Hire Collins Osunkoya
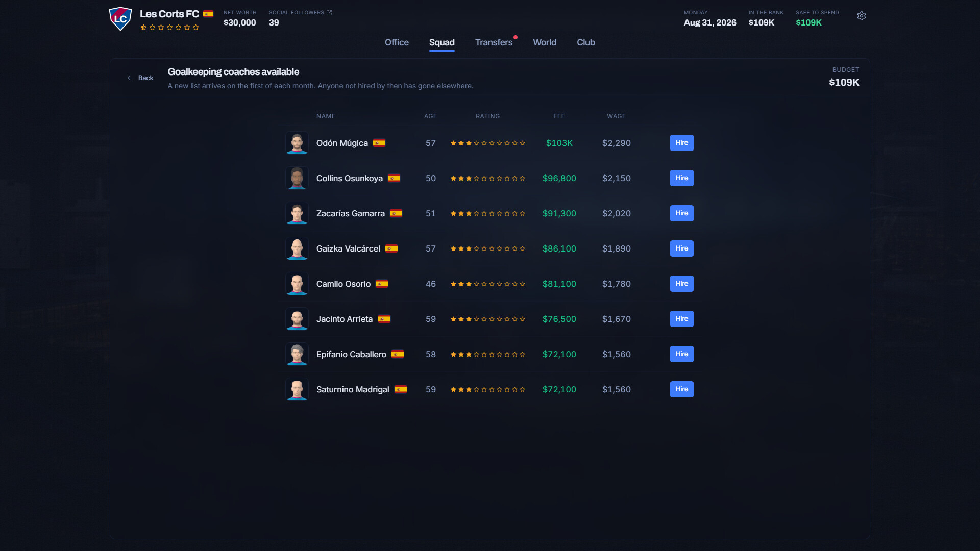Screen dimensions: 980x551 [681, 178]
